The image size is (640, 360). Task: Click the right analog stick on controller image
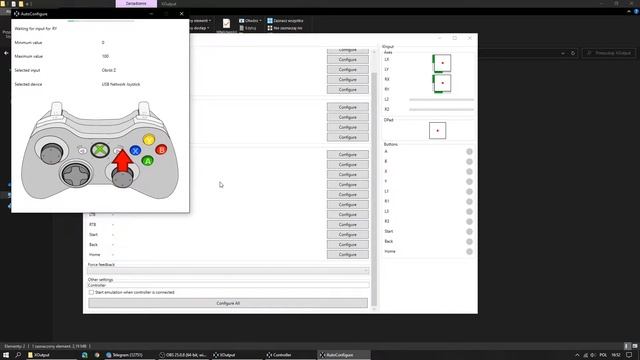tap(122, 178)
